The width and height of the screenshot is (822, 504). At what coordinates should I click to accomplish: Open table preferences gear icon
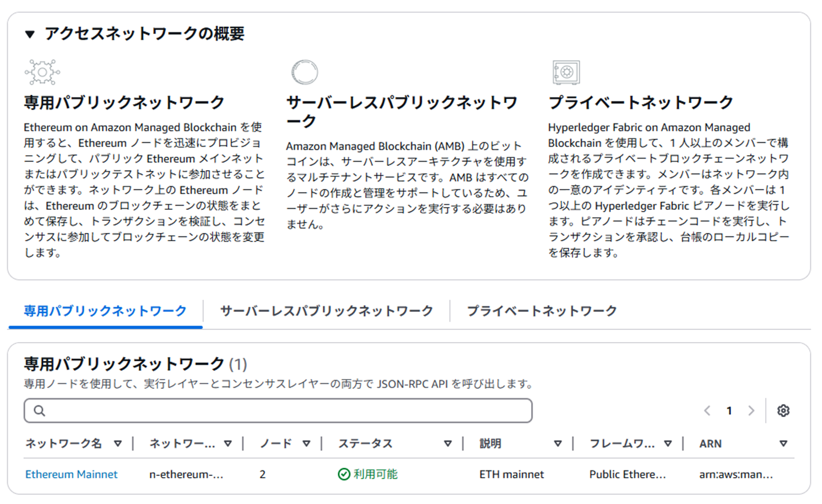click(783, 411)
